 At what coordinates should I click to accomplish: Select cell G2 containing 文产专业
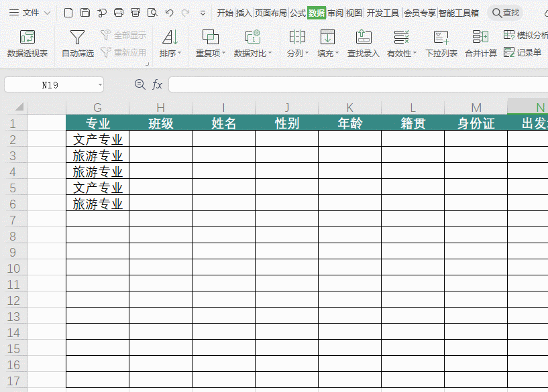pyautogui.click(x=97, y=139)
